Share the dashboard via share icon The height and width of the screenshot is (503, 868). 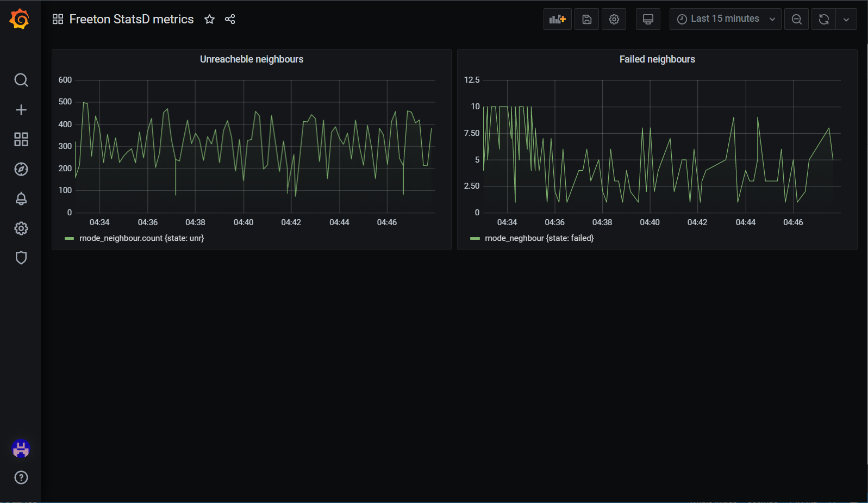(x=230, y=20)
